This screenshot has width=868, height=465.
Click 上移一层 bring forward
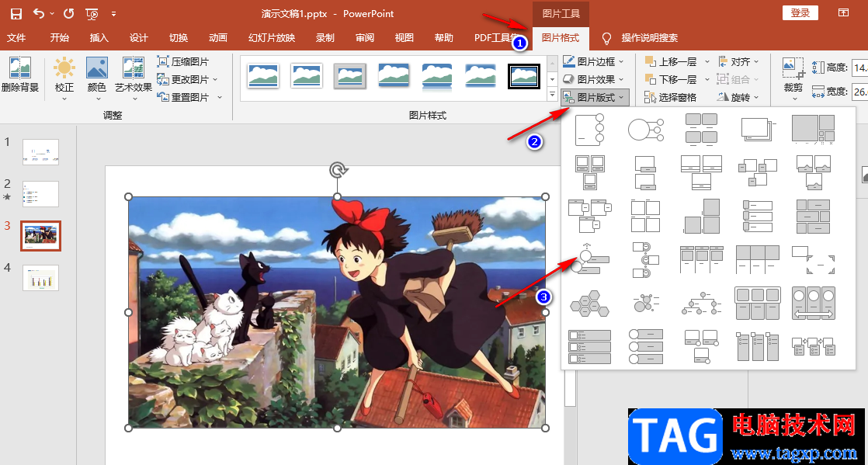671,61
